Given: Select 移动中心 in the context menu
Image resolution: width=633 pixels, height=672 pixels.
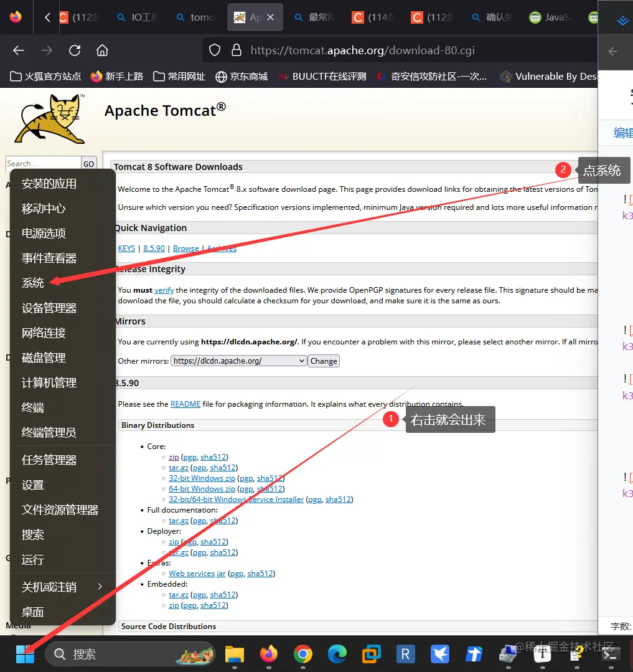Looking at the screenshot, I should pyautogui.click(x=63, y=208).
